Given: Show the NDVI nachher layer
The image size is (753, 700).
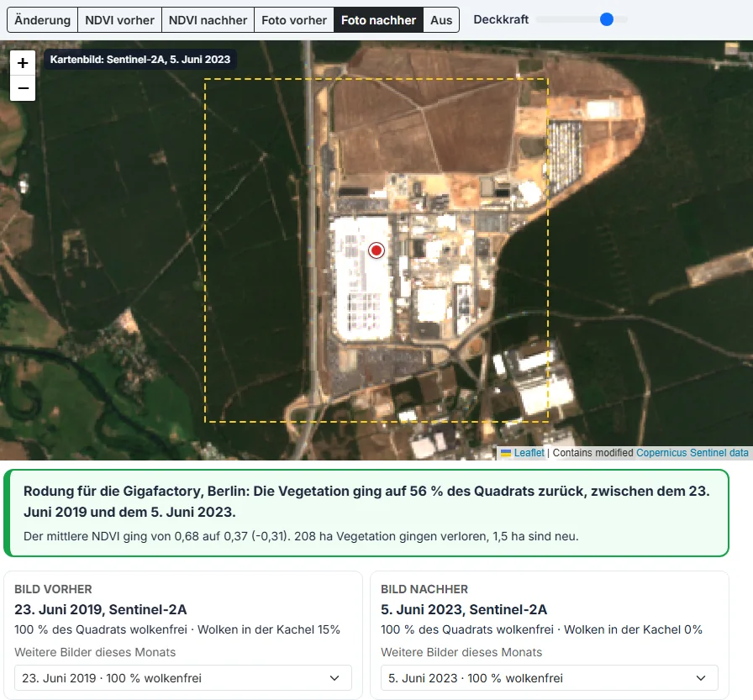Looking at the screenshot, I should click(x=208, y=20).
